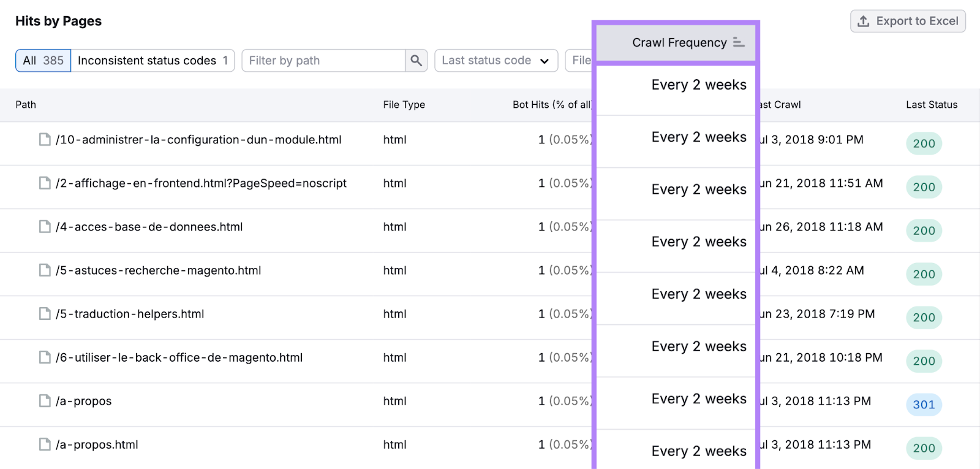Open the Last status code dropdown
Screen dimensions: 980x469
(x=496, y=61)
